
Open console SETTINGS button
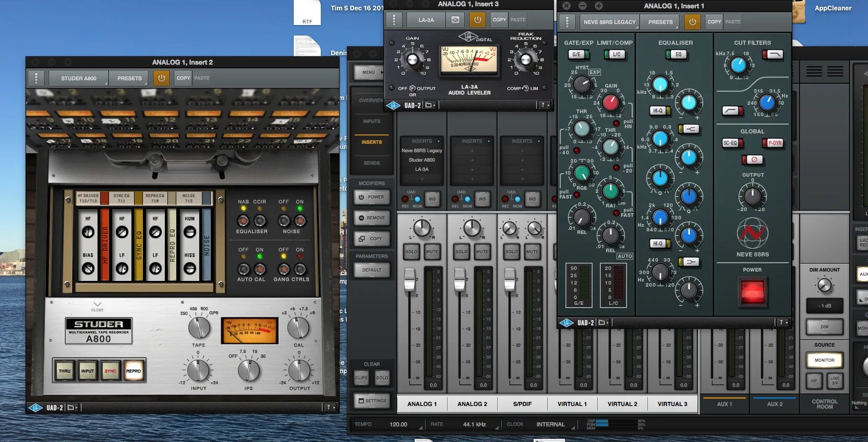click(372, 401)
